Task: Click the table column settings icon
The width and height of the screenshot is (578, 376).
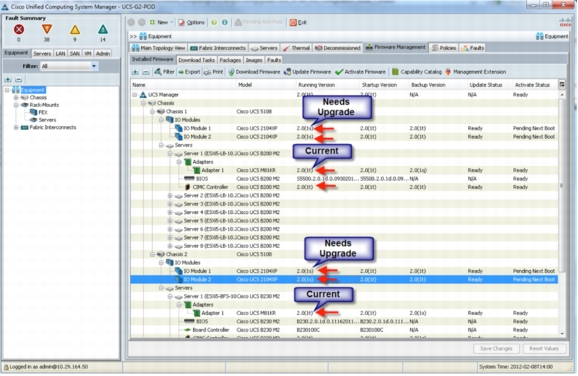Action: tap(562, 85)
